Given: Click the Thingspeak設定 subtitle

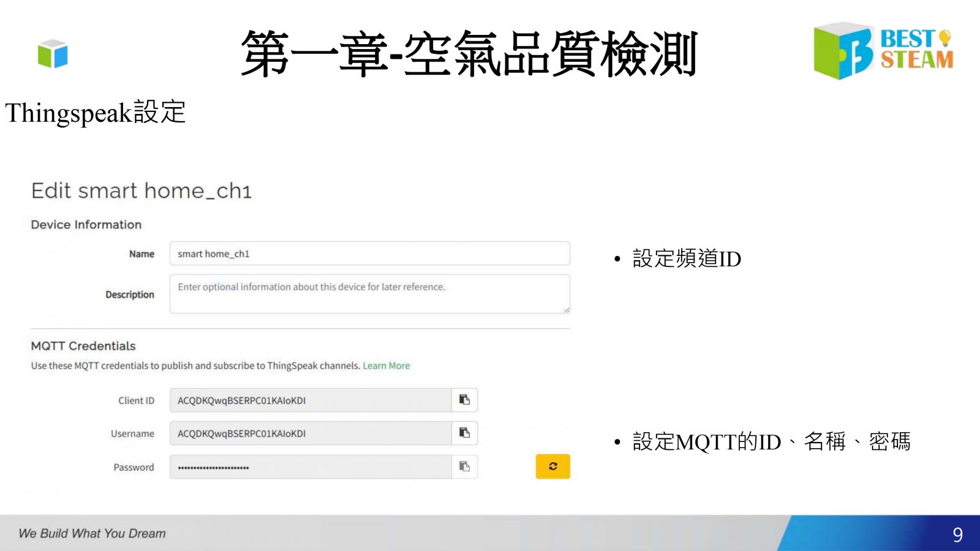Looking at the screenshot, I should (x=96, y=113).
